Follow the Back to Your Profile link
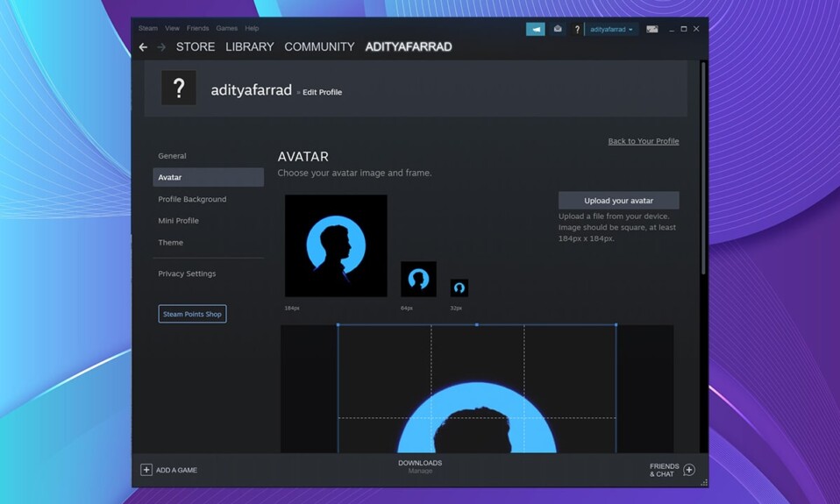The width and height of the screenshot is (840, 504). coord(643,141)
